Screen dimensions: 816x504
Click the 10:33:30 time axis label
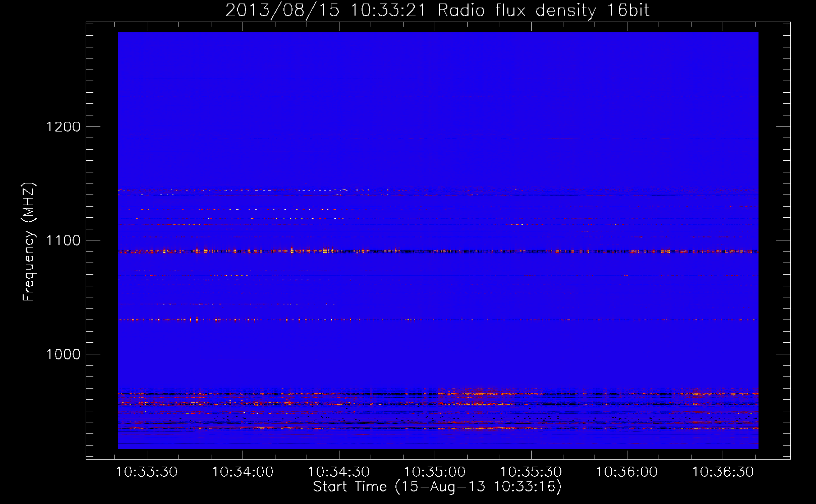(147, 472)
